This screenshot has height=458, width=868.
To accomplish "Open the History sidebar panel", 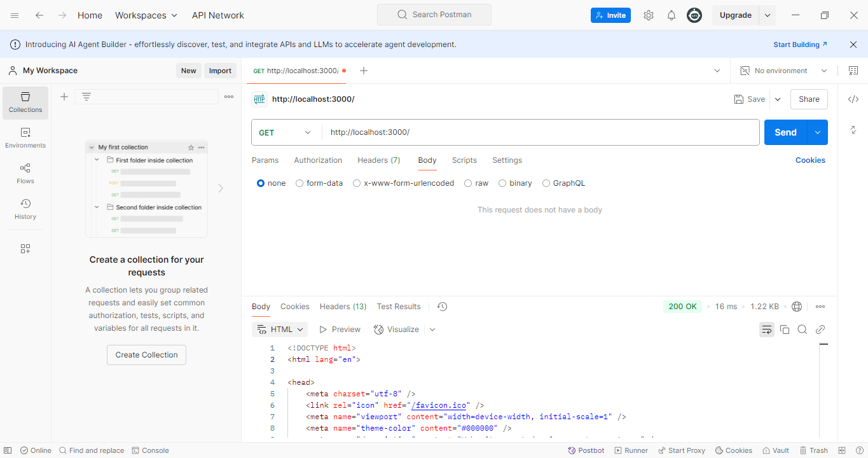I will pyautogui.click(x=25, y=209).
